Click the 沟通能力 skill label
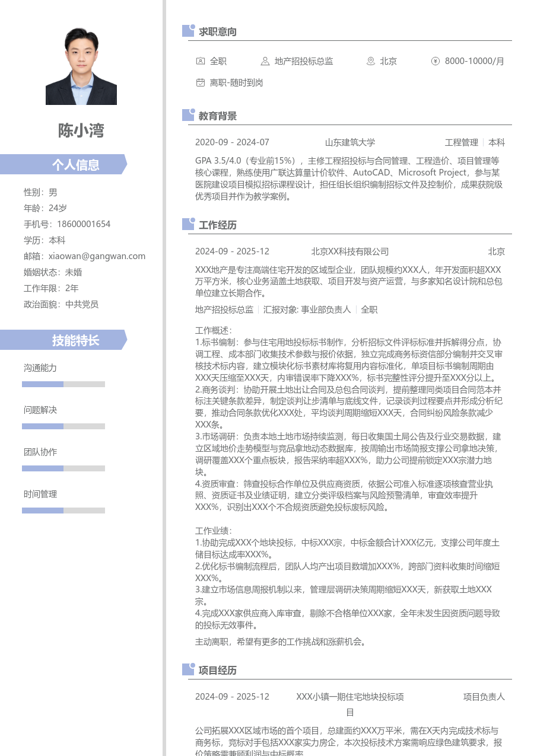The height and width of the screenshot is (756, 534). 40,368
